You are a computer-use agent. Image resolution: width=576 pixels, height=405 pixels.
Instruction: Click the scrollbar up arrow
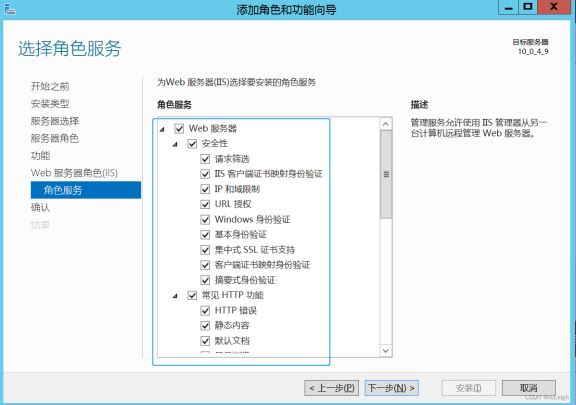point(386,124)
